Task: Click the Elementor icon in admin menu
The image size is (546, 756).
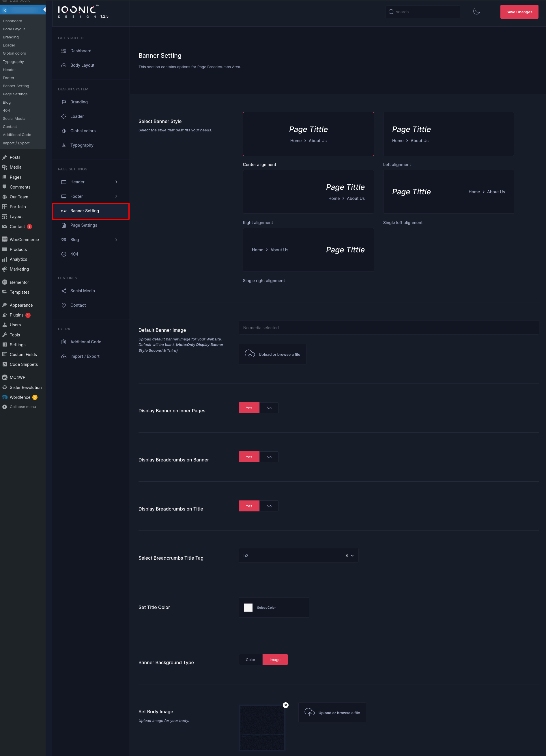Action: click(x=5, y=282)
